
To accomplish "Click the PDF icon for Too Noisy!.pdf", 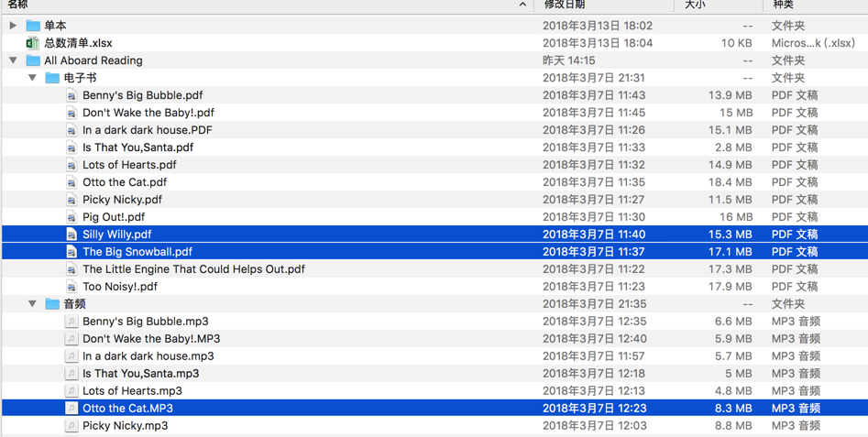I will (x=71, y=287).
